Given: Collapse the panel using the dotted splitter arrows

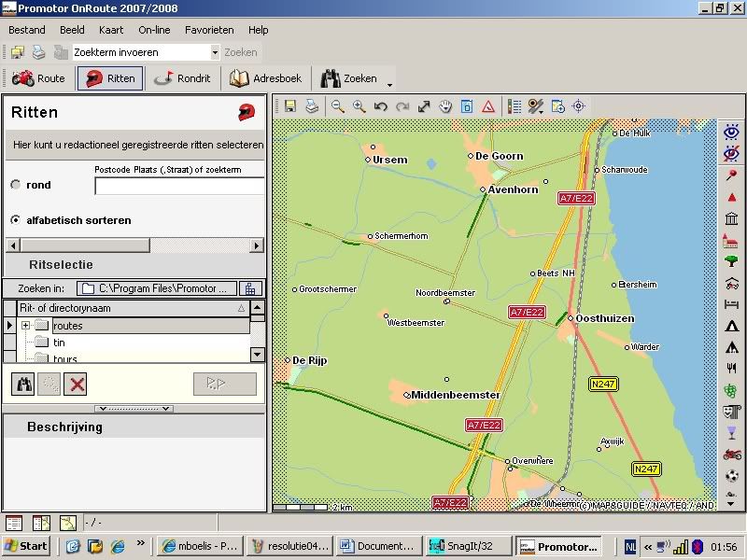Looking at the screenshot, I should 134,409.
